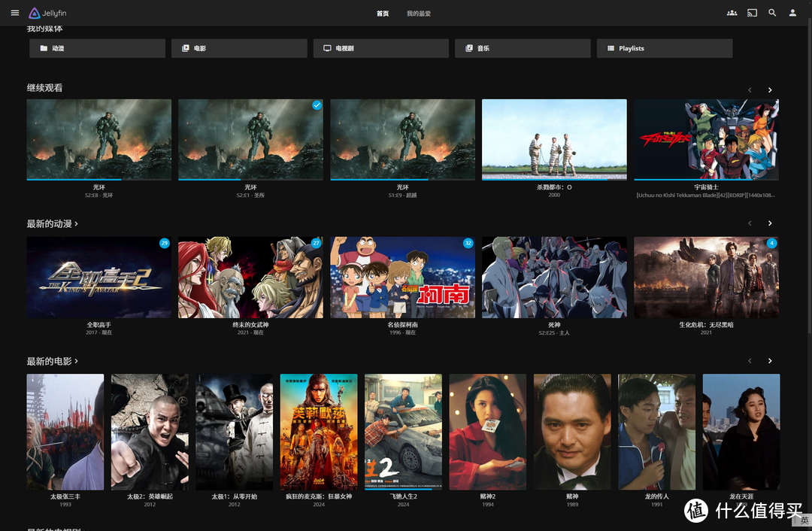Viewport: 812px width, 531px height.
Task: Click the music icon in 音乐 button
Action: click(x=468, y=48)
